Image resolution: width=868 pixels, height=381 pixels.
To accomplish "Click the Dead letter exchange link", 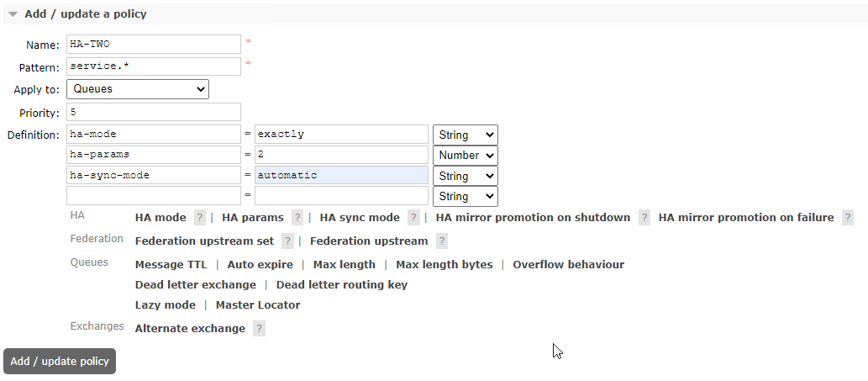I will (195, 285).
